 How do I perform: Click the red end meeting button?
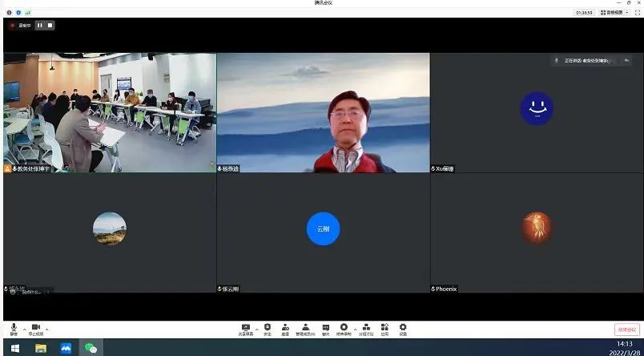(x=626, y=330)
